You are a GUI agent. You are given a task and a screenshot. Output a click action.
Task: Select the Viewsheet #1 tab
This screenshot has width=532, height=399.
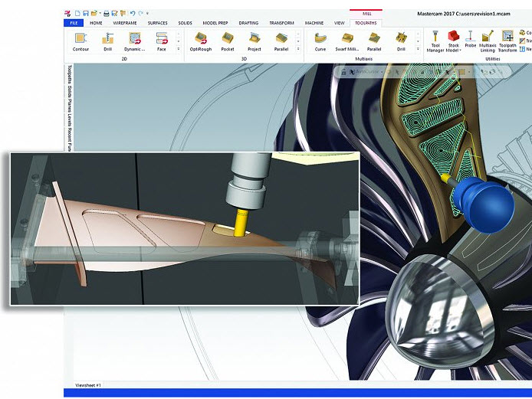(88, 384)
